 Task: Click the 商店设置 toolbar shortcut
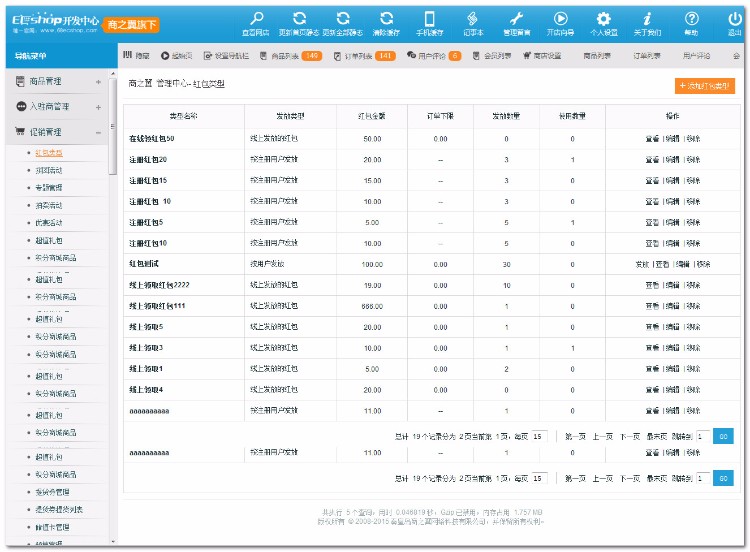(542, 56)
